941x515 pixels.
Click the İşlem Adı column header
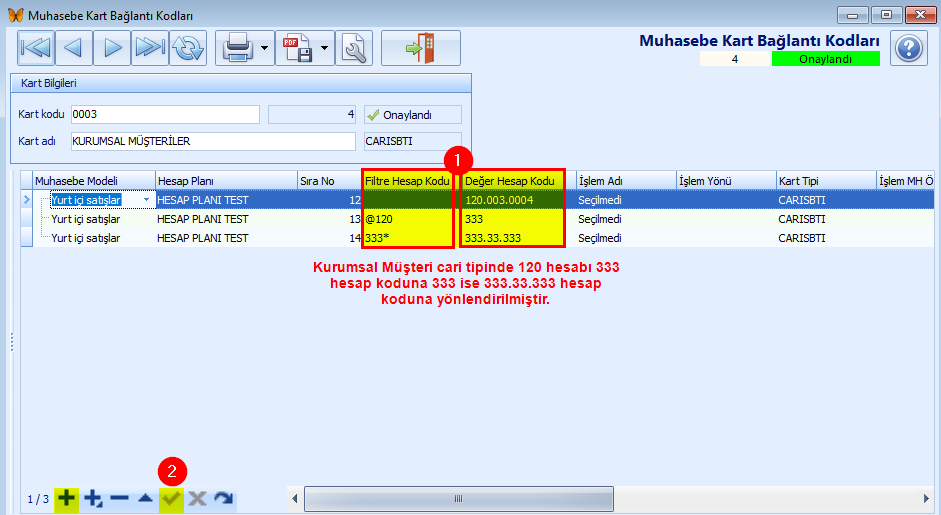point(627,181)
